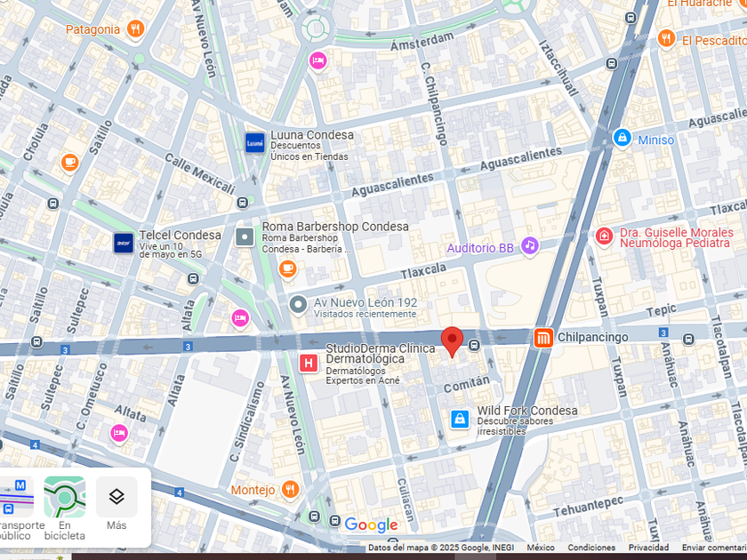Open the Auditorio BB music venue icon

pos(530,247)
